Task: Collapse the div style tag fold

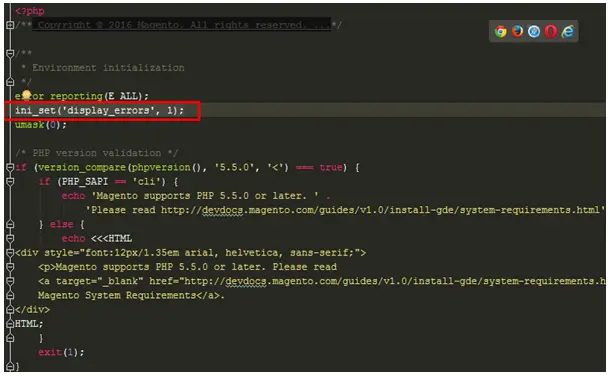Action: [x=10, y=253]
